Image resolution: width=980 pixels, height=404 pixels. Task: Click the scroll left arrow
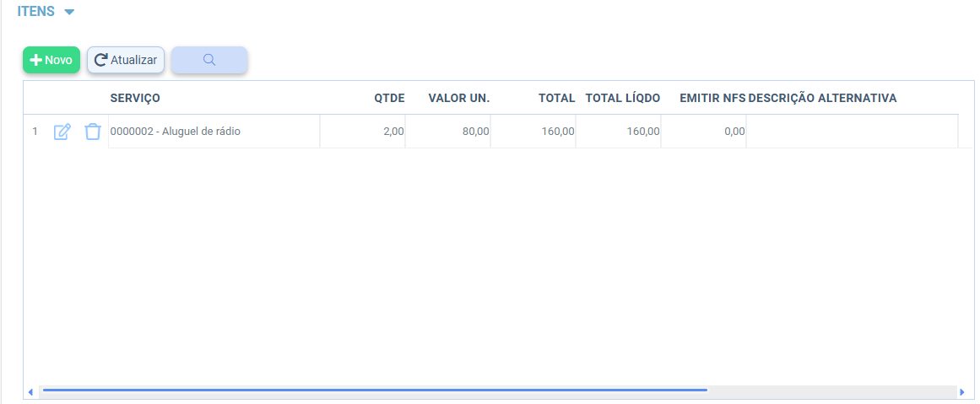pos(30,391)
